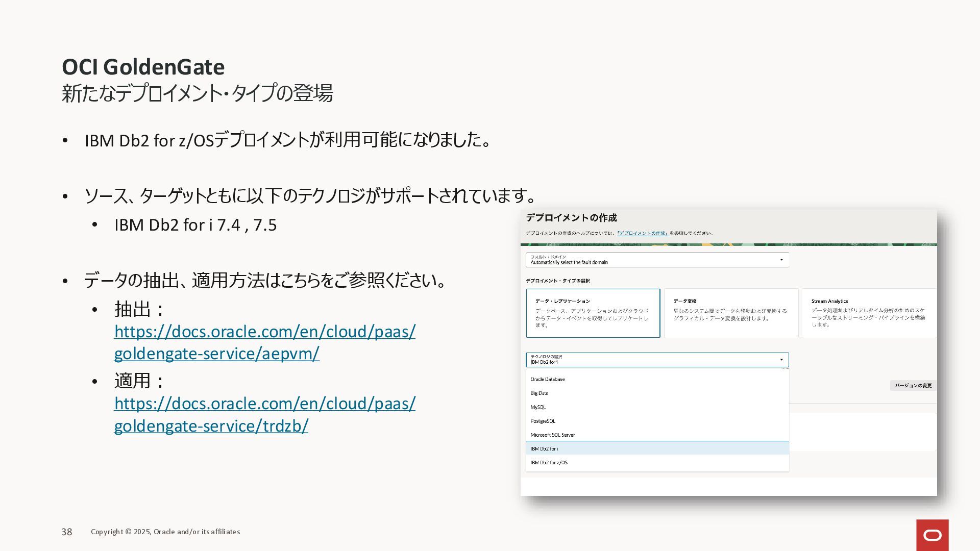This screenshot has width=980, height=551.
Task: Click the デプロイメントの作成 dialog heading
Action: point(571,218)
